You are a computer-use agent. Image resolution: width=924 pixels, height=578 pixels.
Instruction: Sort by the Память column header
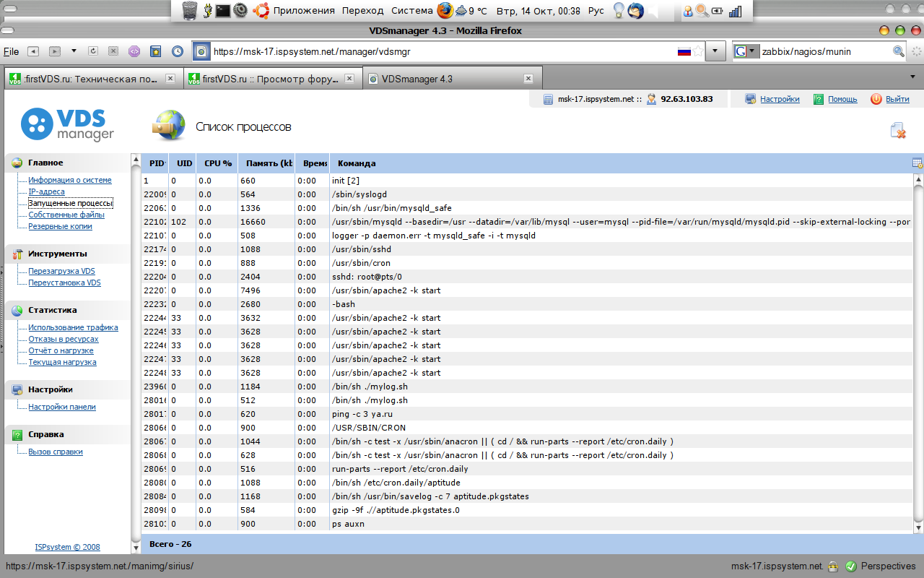pyautogui.click(x=266, y=163)
